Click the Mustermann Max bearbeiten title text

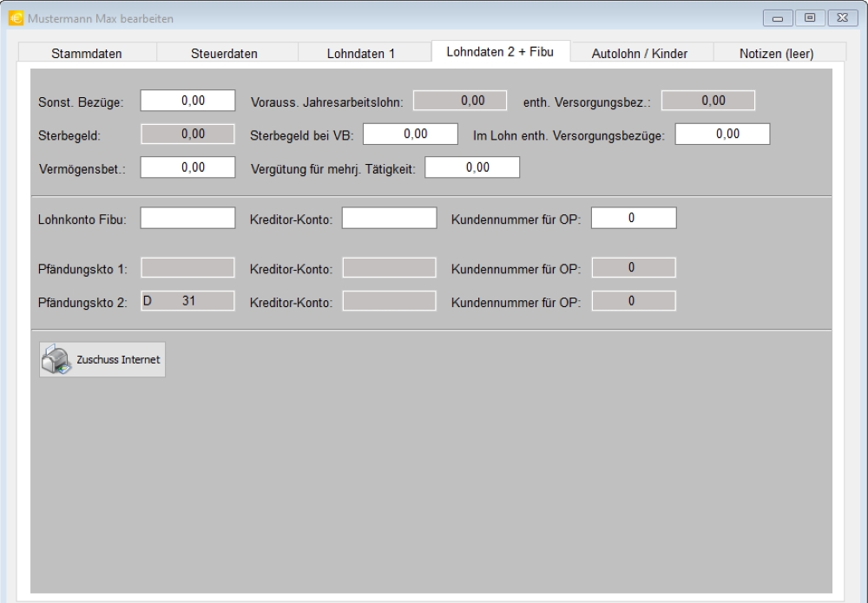100,19
